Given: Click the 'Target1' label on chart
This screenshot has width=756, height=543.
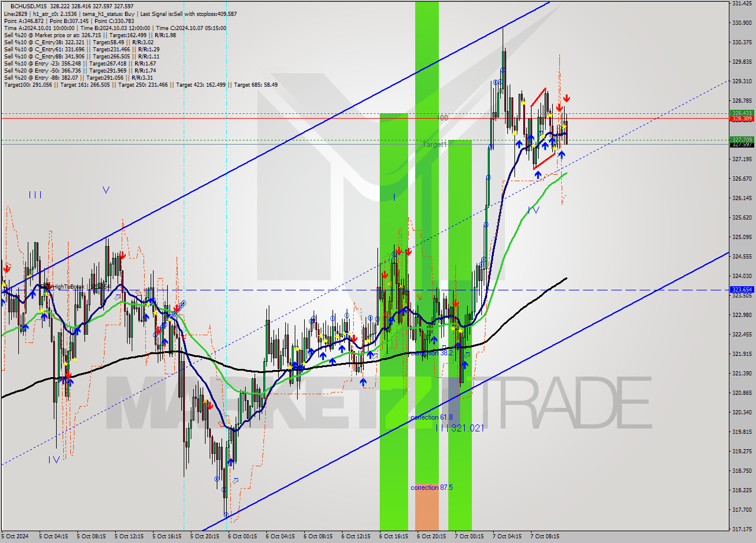Looking at the screenshot, I should tap(435, 144).
